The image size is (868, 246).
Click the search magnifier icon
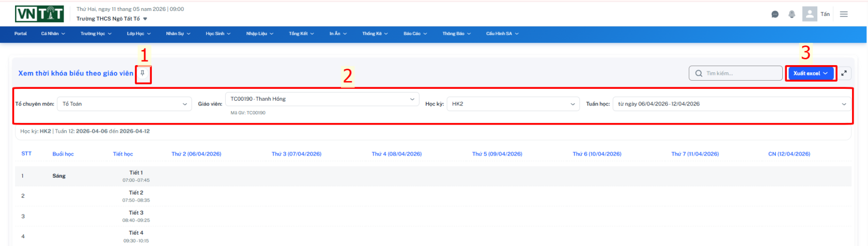point(699,73)
